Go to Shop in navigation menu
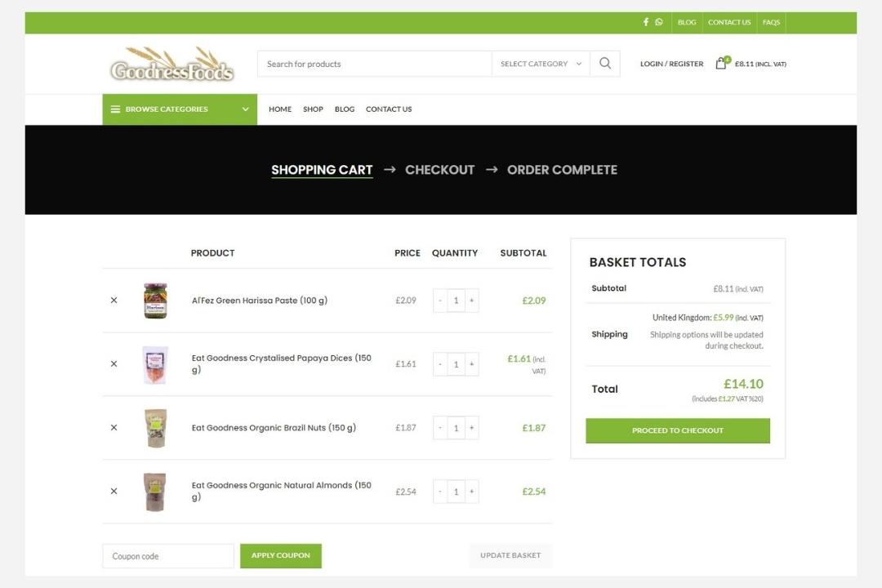Viewport: 882px width, 588px height. 313,109
